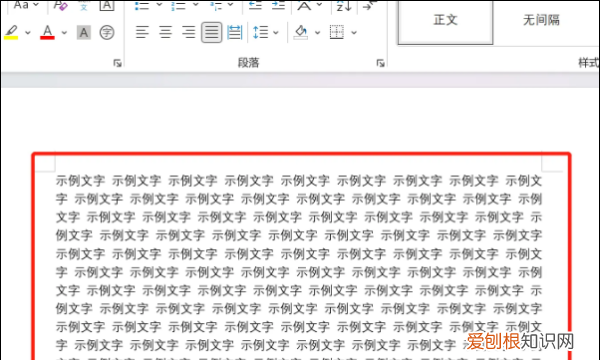The image size is (600, 360).
Task: Center paragraph text
Action: 165,33
